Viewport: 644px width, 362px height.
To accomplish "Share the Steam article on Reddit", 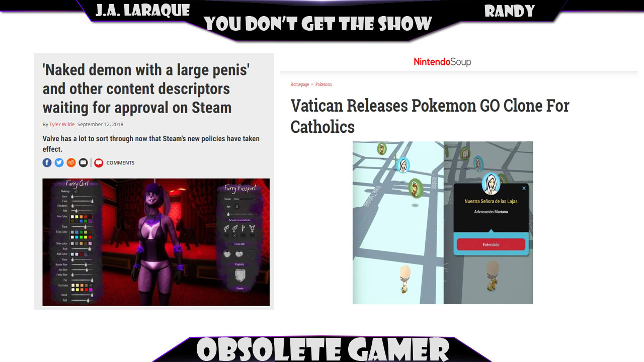I will pos(71,162).
